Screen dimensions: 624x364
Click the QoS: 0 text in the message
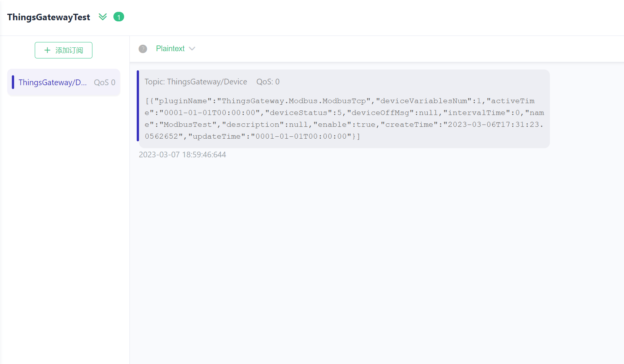268,82
